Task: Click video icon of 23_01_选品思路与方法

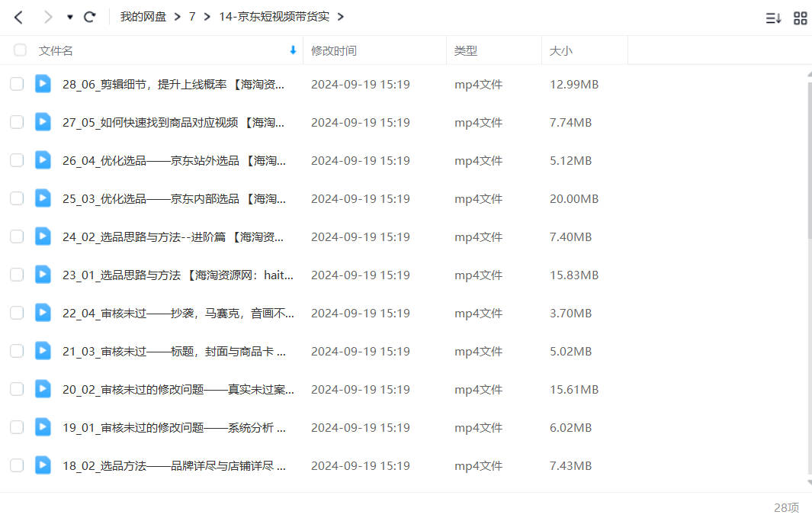Action: [43, 274]
